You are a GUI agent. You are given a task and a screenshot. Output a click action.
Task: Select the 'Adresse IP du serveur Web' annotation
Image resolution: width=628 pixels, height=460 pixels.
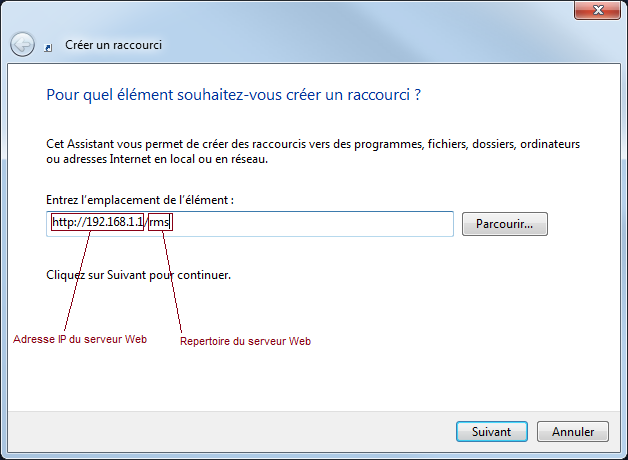click(80, 340)
